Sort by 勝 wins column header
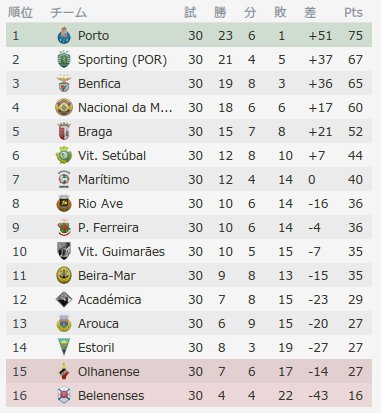381x413 pixels. [220, 13]
